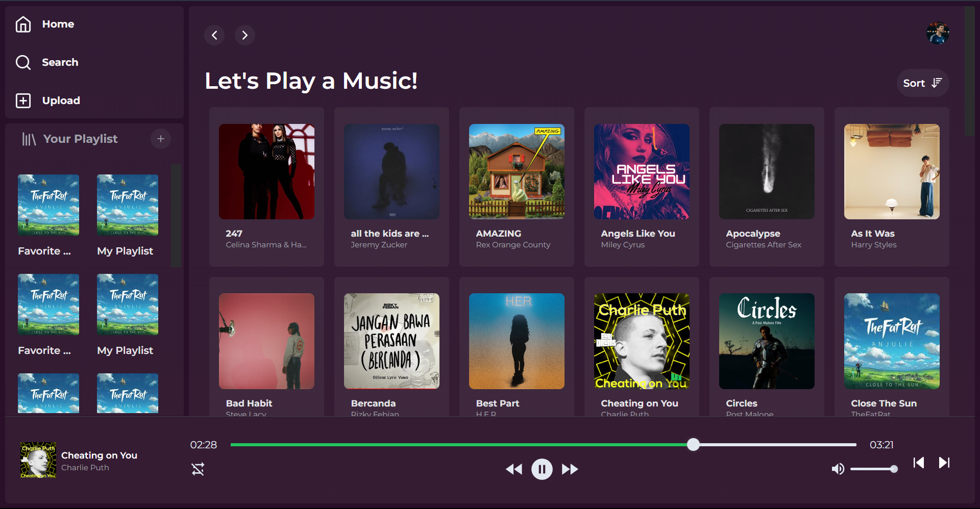
Task: Click the Search magnifier icon
Action: pos(23,62)
